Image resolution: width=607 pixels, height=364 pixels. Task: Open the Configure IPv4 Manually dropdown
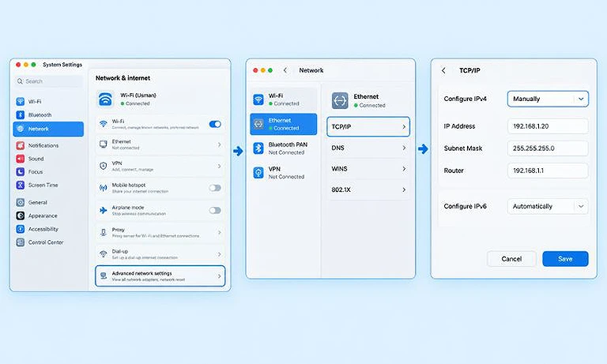tap(548, 99)
